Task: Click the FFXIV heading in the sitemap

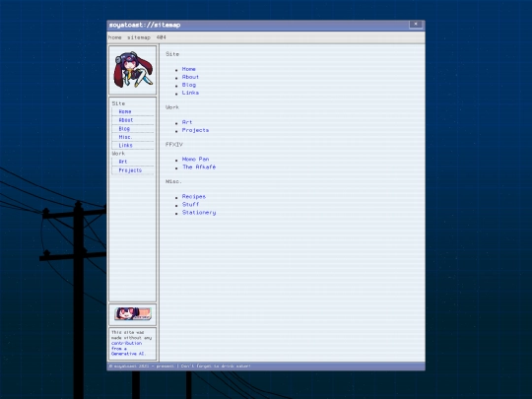Action: (174, 145)
